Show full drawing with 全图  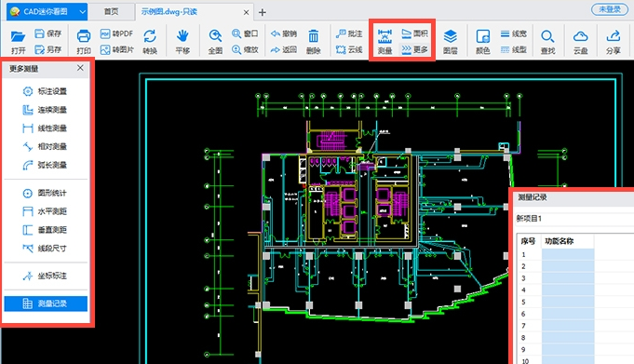[215, 42]
